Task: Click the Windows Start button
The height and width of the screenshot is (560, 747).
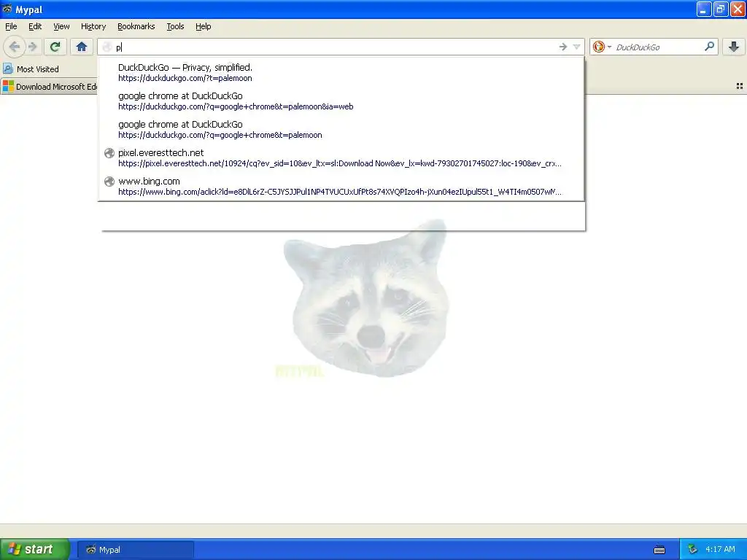Action: click(34, 550)
